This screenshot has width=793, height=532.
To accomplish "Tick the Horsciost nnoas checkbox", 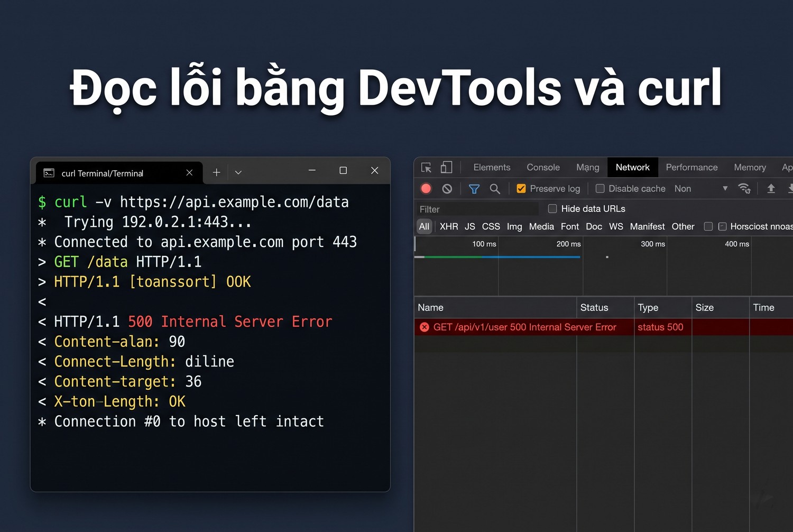I will (722, 226).
